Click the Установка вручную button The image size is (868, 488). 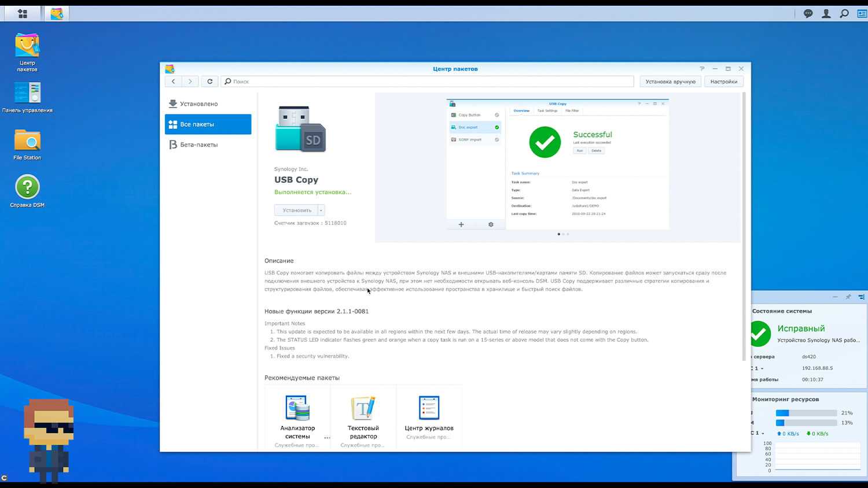pyautogui.click(x=670, y=82)
